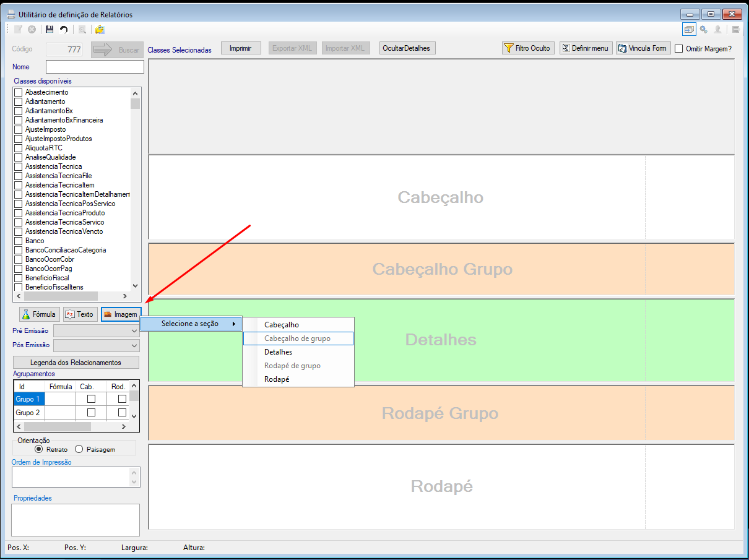Click the Agrupamentos horizontal scrollbar thumb
Image resolution: width=749 pixels, height=560 pixels.
58,426
